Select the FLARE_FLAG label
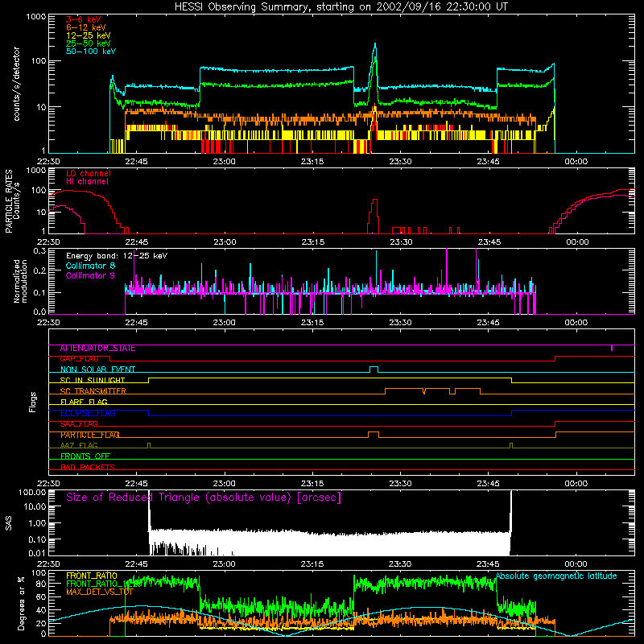 pos(84,402)
